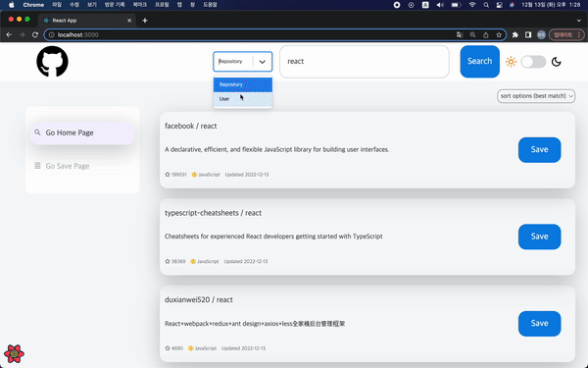Open the Chrome profile avatar

click(x=541, y=34)
